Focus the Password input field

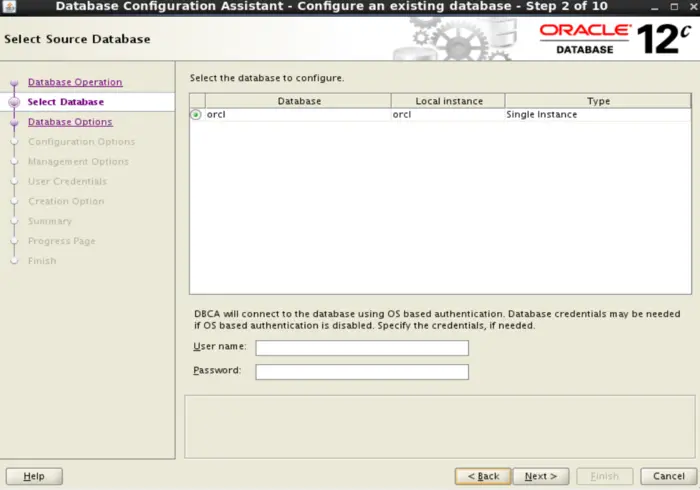362,372
